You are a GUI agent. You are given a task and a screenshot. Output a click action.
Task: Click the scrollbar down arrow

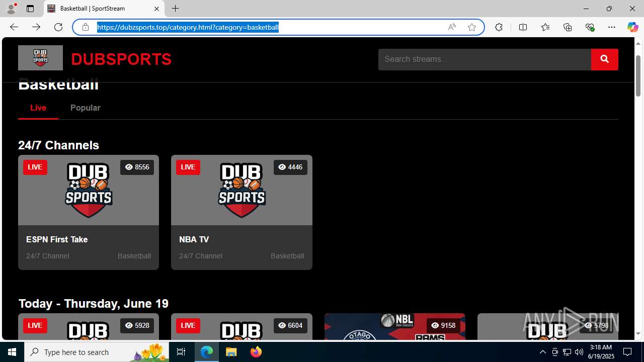(x=638, y=334)
